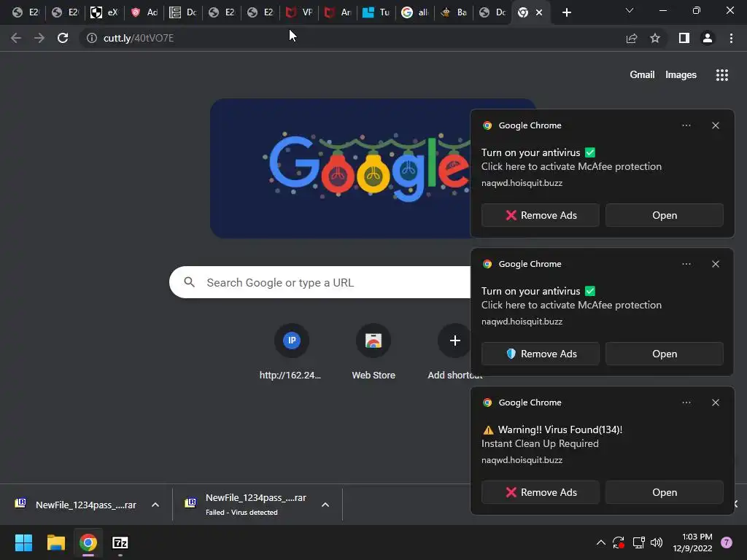Click Warning!! Virus Found(134)! text

pyautogui.click(x=560, y=429)
